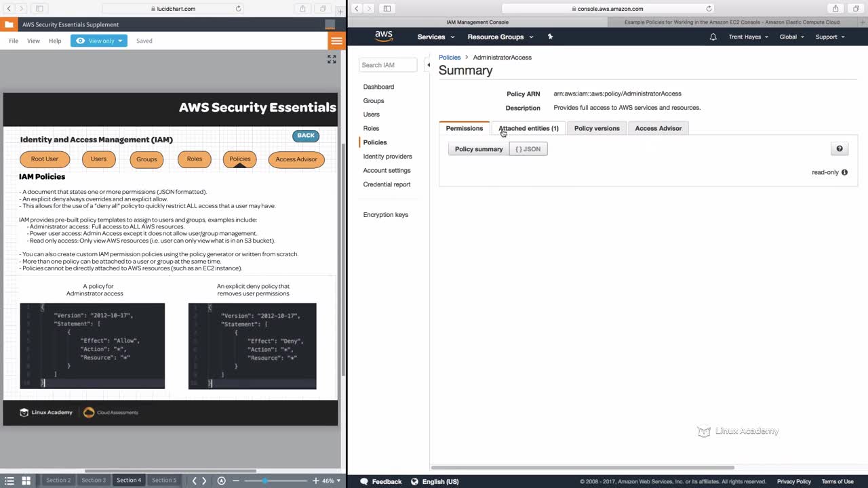868x488 pixels.
Task: Open the orange hamburger menu in Lucidchart
Action: (336, 41)
